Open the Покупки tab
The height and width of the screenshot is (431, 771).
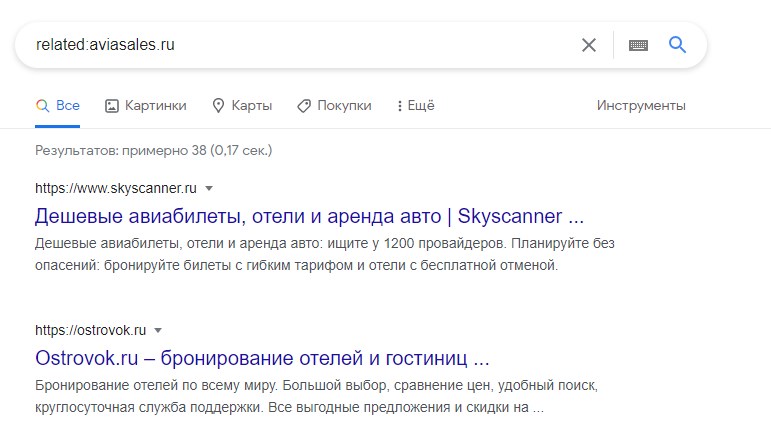click(334, 106)
